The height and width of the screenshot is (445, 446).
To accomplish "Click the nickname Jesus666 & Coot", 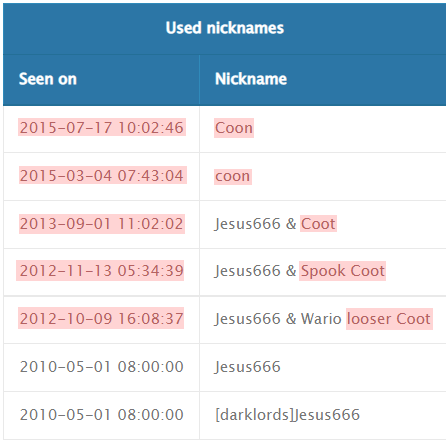I will [275, 224].
